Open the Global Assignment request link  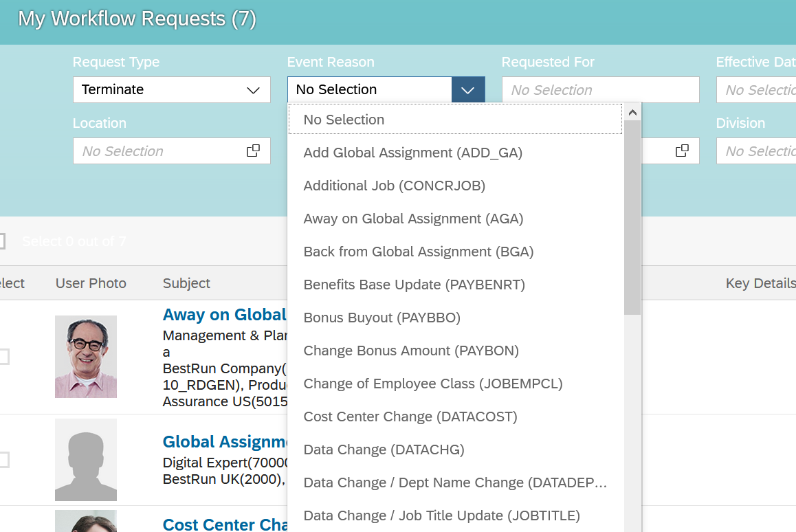(225, 442)
